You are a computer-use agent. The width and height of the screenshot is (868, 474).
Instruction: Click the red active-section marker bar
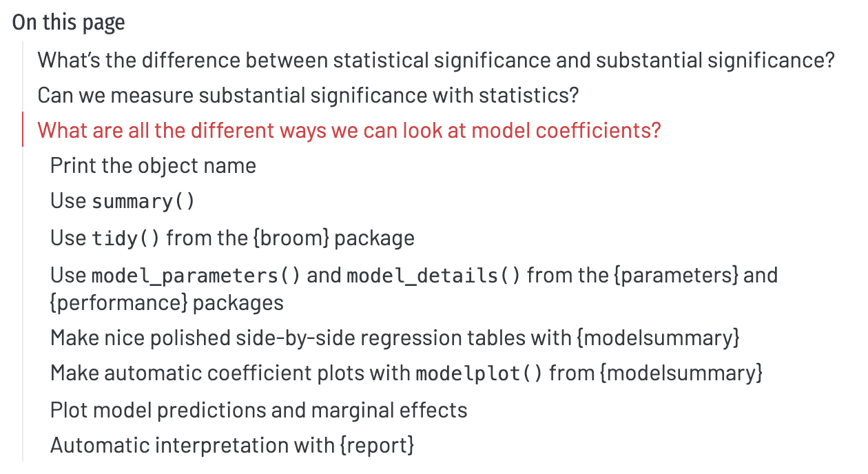tap(23, 130)
